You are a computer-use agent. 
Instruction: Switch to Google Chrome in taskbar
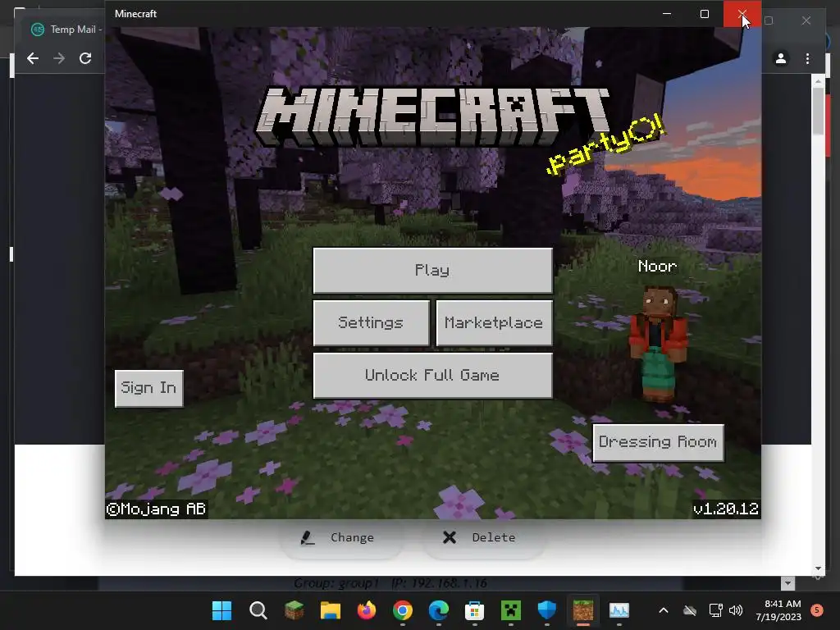click(402, 610)
